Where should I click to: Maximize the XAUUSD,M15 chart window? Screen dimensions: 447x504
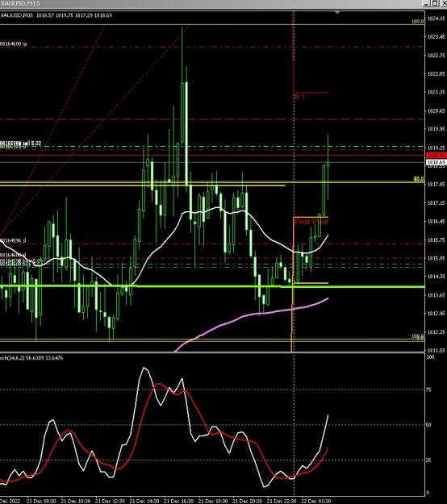point(434,3)
